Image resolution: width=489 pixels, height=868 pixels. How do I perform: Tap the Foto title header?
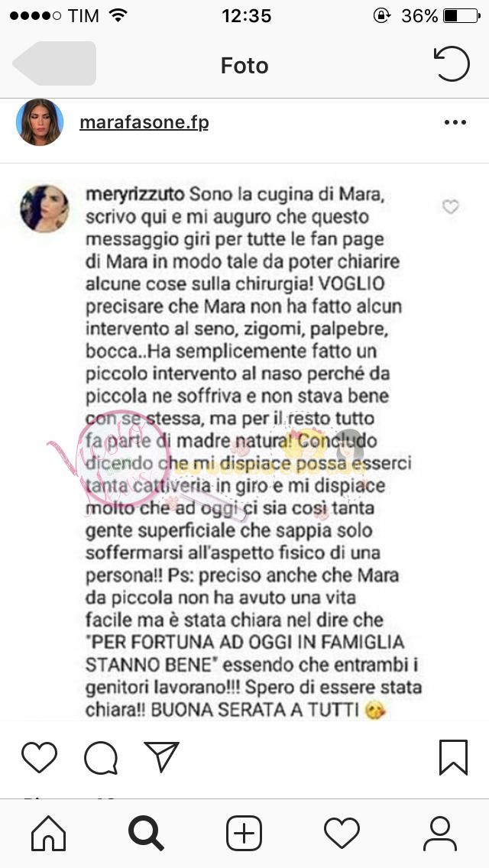click(244, 65)
